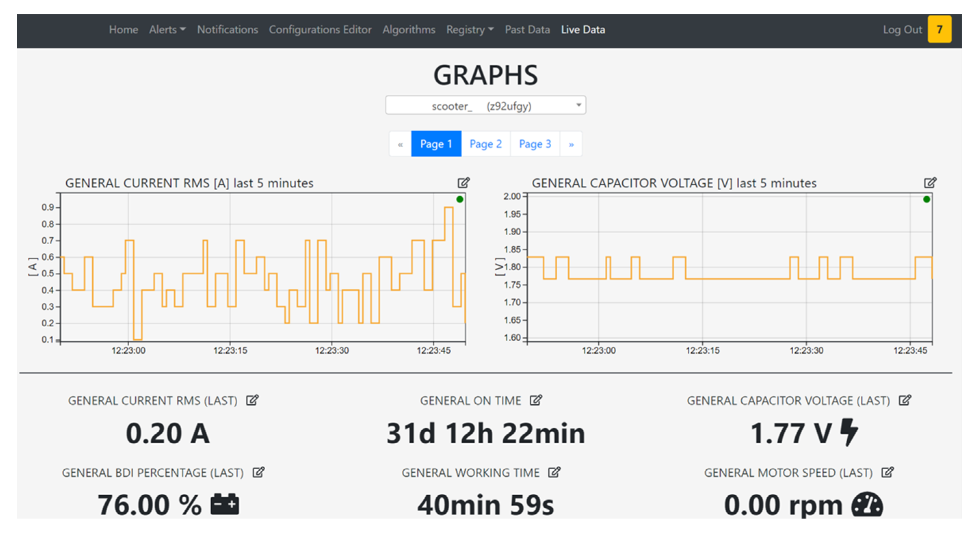Go to next page using » arrow

571,144
